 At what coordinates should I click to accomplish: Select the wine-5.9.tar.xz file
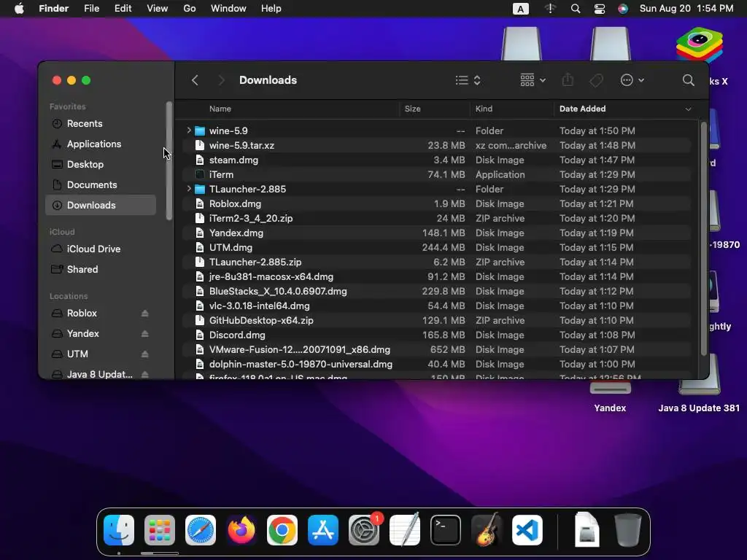pos(436,145)
